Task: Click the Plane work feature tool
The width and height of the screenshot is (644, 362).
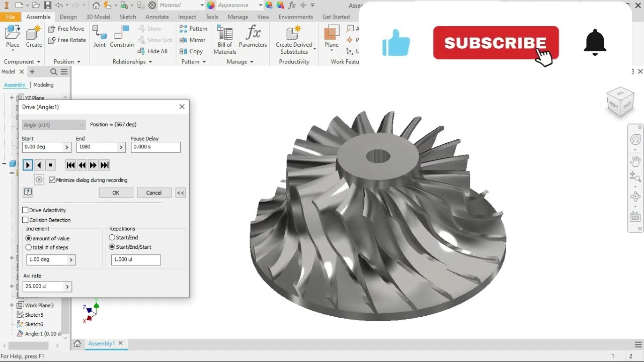Action: tap(332, 37)
